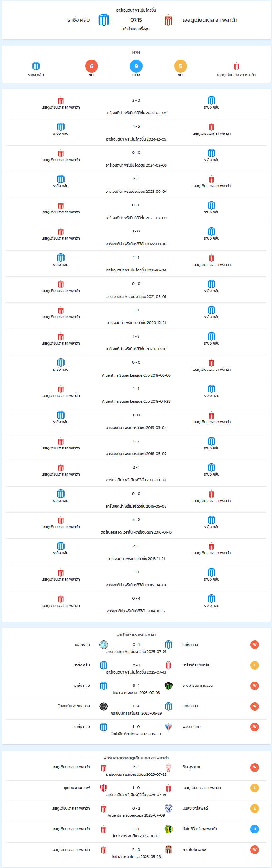The width and height of the screenshot is (272, 868).
Task: Click the Belgrano team logo in Racing form
Action: [x=104, y=644]
